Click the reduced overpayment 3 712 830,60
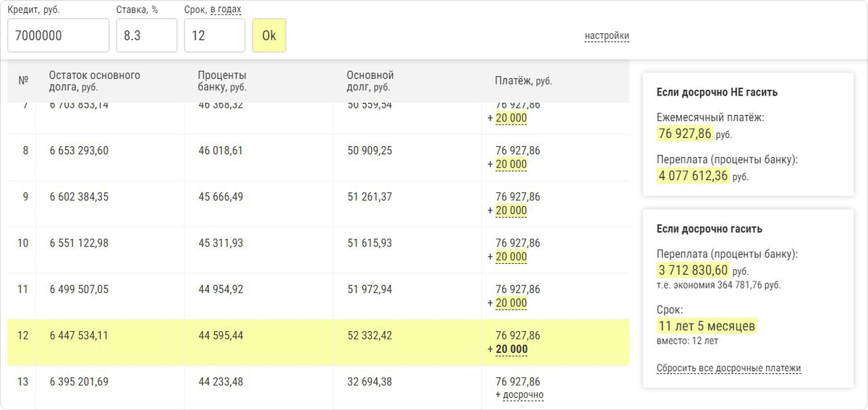Screen dimensions: 868x410 (693, 270)
